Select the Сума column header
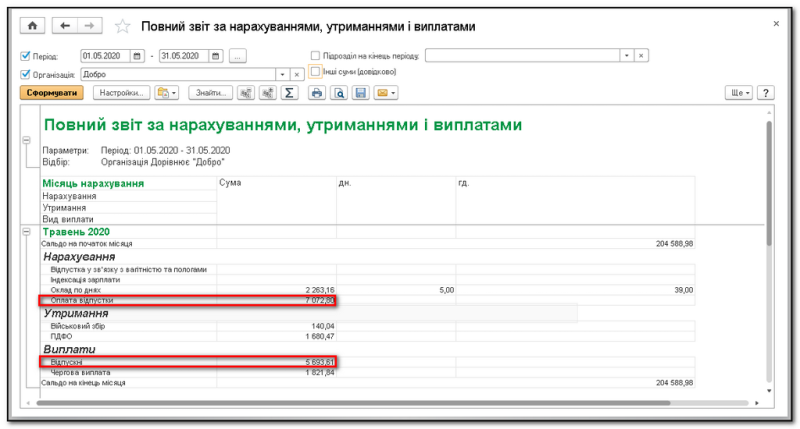This screenshot has height=429, width=800. (x=230, y=183)
